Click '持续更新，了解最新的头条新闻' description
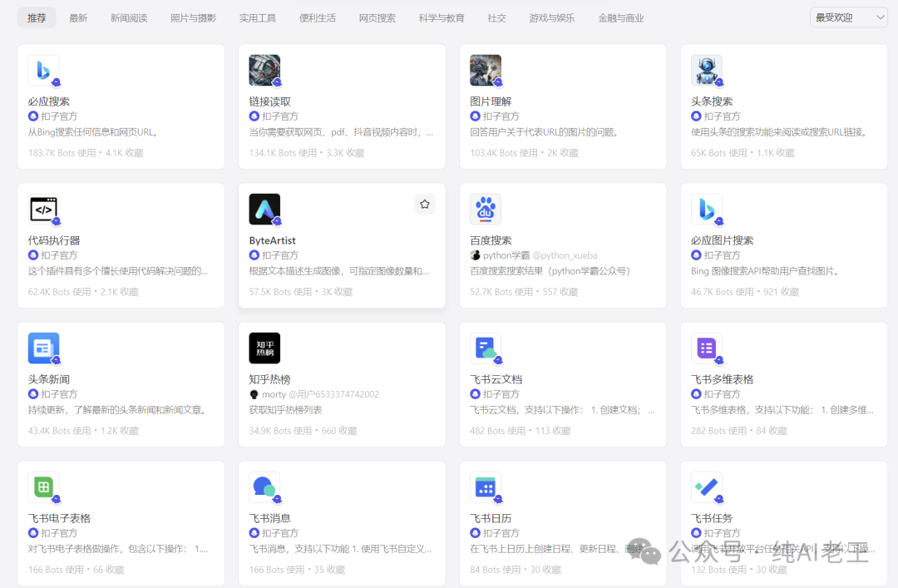The width and height of the screenshot is (898, 588). click(117, 410)
